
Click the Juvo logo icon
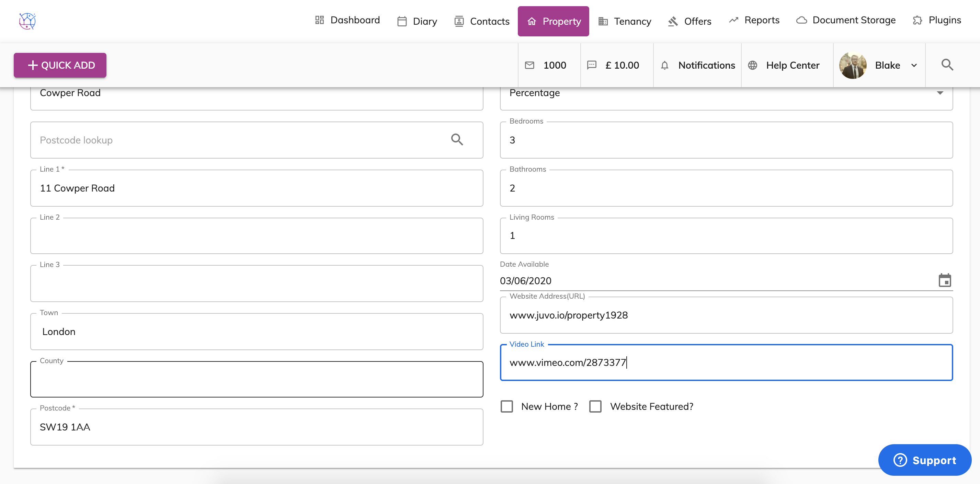[27, 21]
